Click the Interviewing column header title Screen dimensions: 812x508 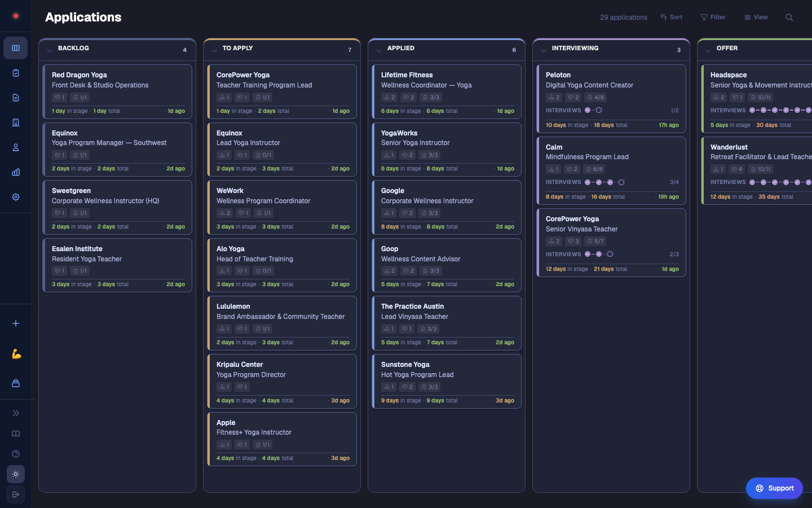(x=575, y=48)
